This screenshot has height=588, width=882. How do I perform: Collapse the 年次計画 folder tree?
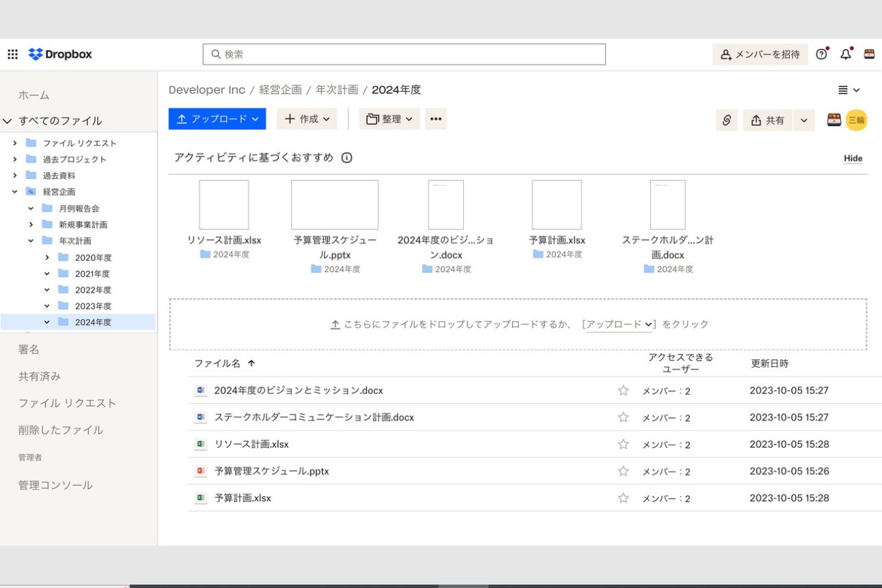(x=29, y=240)
